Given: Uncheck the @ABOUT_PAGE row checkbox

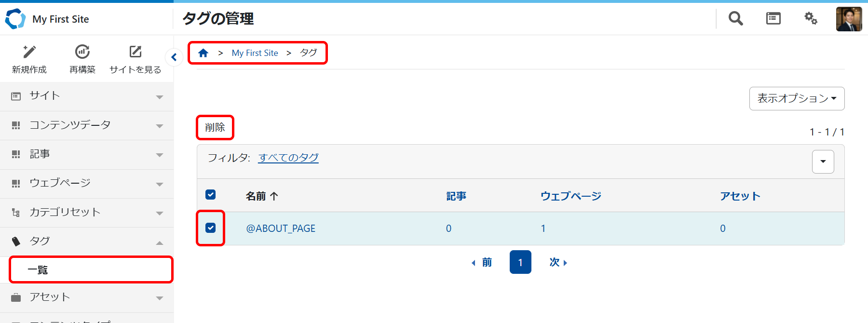Looking at the screenshot, I should (x=211, y=228).
